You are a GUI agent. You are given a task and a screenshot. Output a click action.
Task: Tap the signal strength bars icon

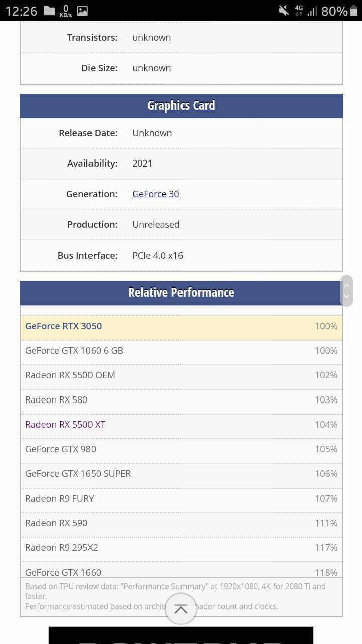click(312, 11)
